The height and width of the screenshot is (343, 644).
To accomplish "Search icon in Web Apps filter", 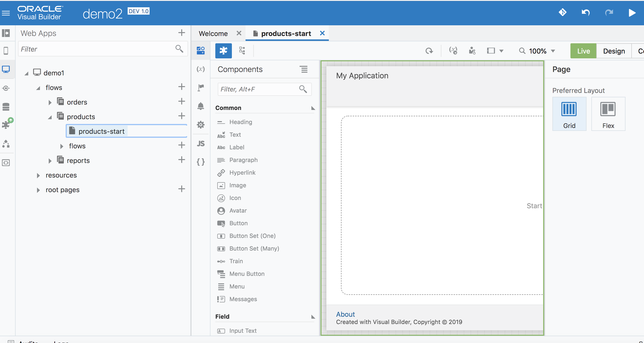I will pyautogui.click(x=179, y=49).
